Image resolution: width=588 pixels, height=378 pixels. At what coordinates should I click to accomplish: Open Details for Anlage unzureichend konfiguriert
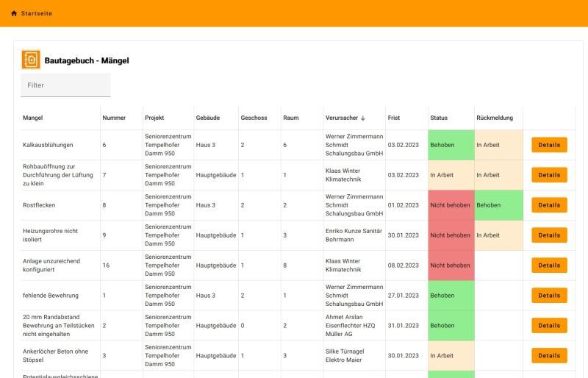click(549, 265)
